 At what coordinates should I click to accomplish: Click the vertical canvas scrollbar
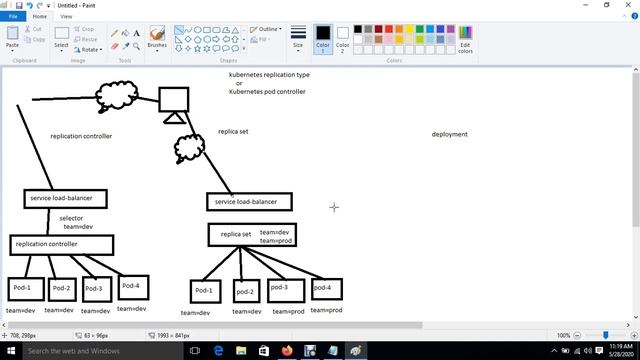pos(636,150)
